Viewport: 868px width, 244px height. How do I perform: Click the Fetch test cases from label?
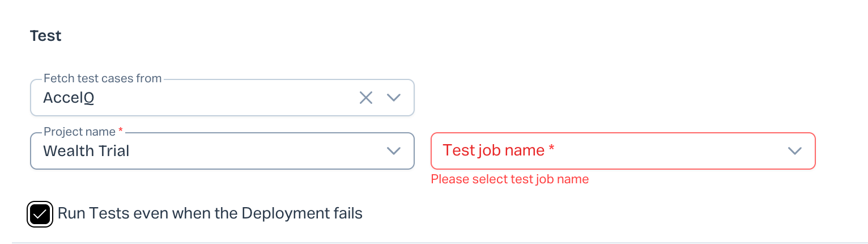[x=103, y=78]
